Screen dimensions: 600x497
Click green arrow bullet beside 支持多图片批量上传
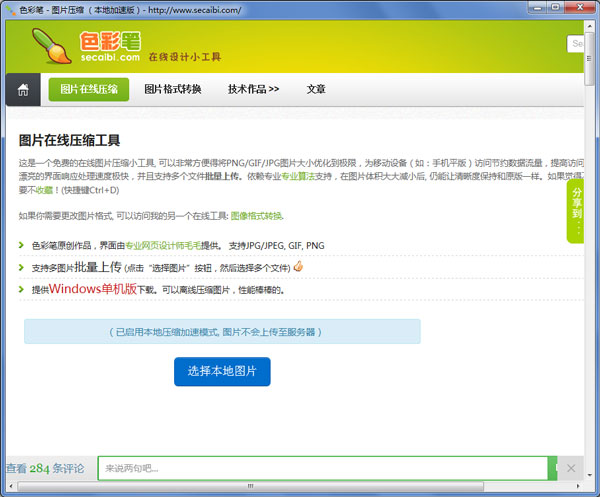tap(23, 268)
